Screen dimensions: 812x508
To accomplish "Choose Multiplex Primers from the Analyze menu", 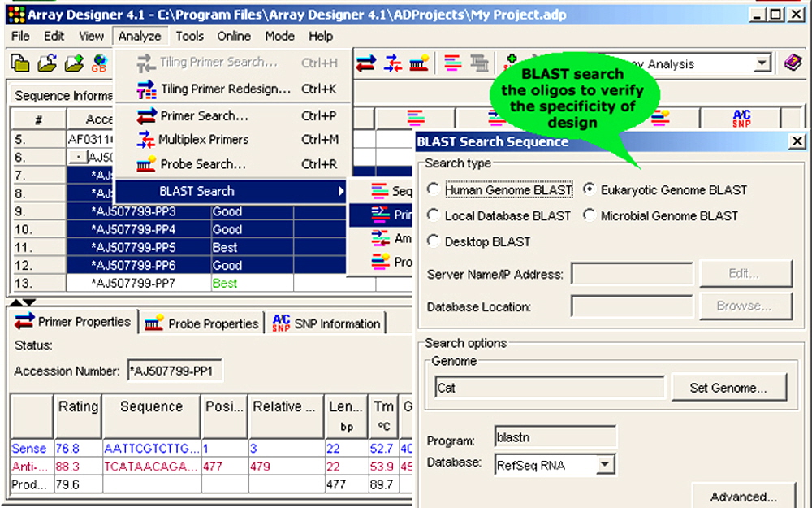I will tap(233, 140).
